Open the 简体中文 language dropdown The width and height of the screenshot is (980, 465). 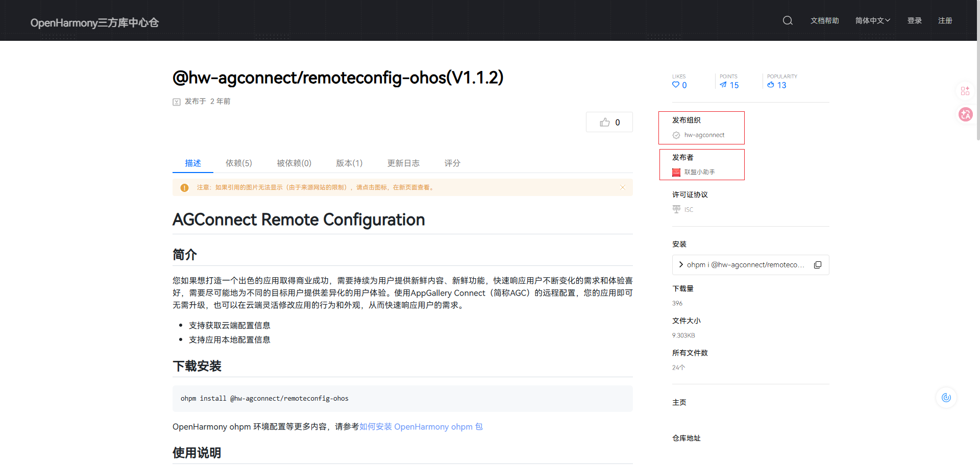[x=872, y=20]
